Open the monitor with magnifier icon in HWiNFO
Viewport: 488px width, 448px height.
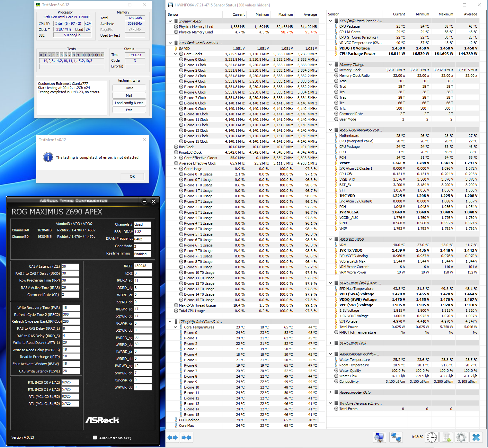point(379,437)
